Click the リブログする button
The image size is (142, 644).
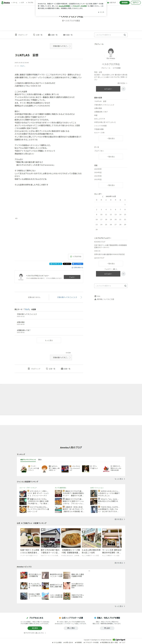(x=76, y=256)
